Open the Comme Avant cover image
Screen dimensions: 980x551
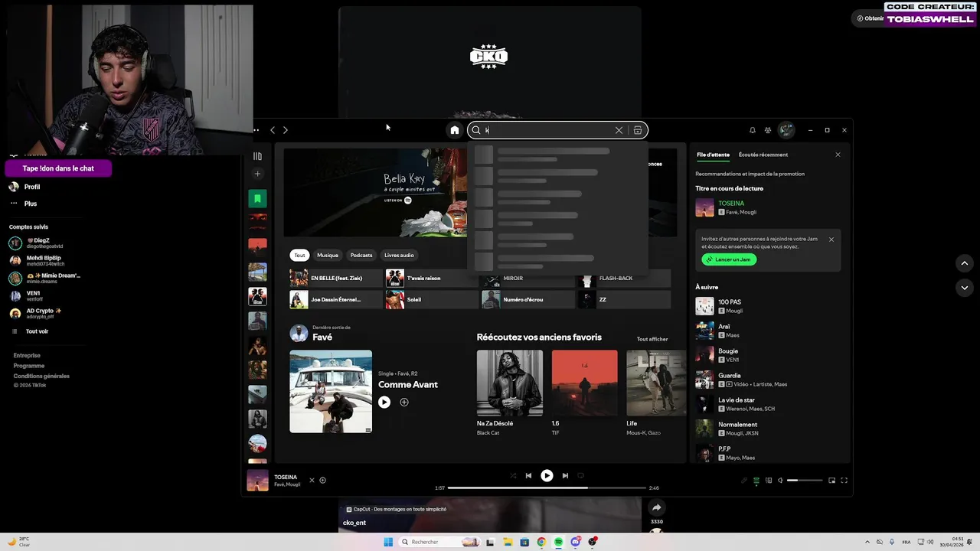click(331, 391)
